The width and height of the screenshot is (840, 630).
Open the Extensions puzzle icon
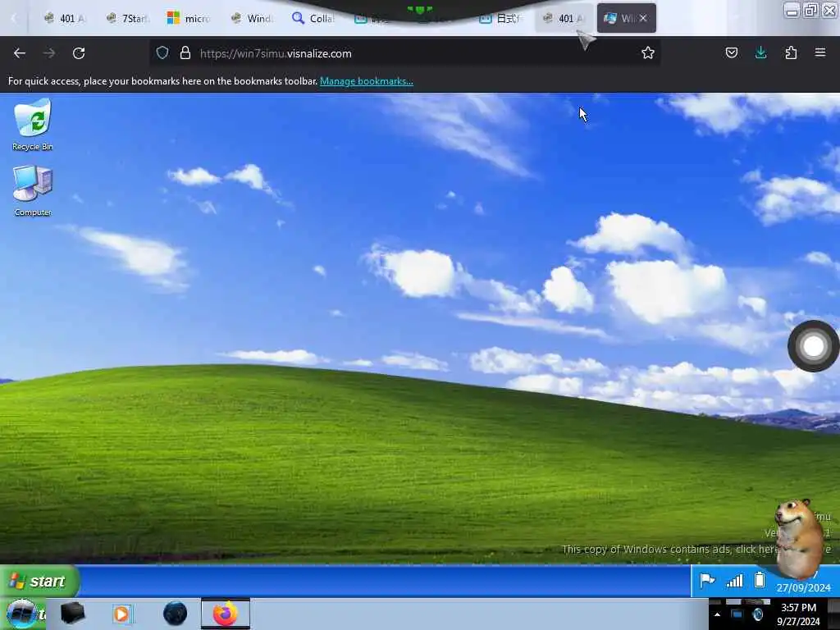(x=791, y=52)
